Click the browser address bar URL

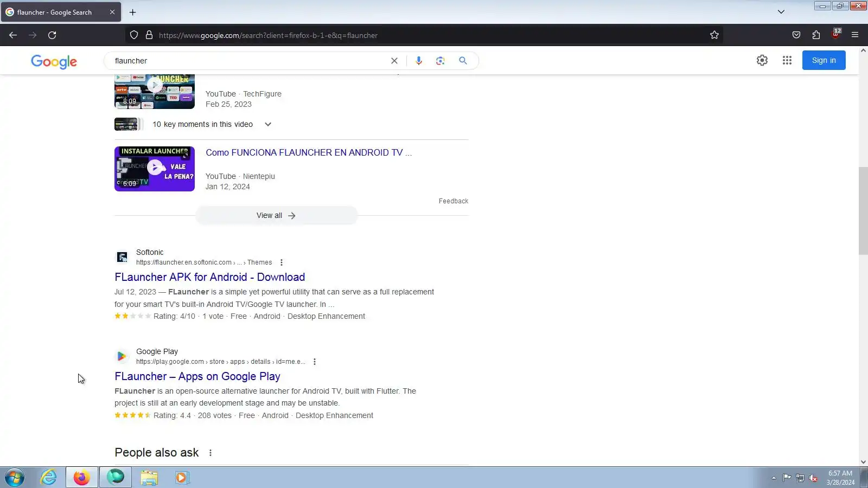[268, 35]
